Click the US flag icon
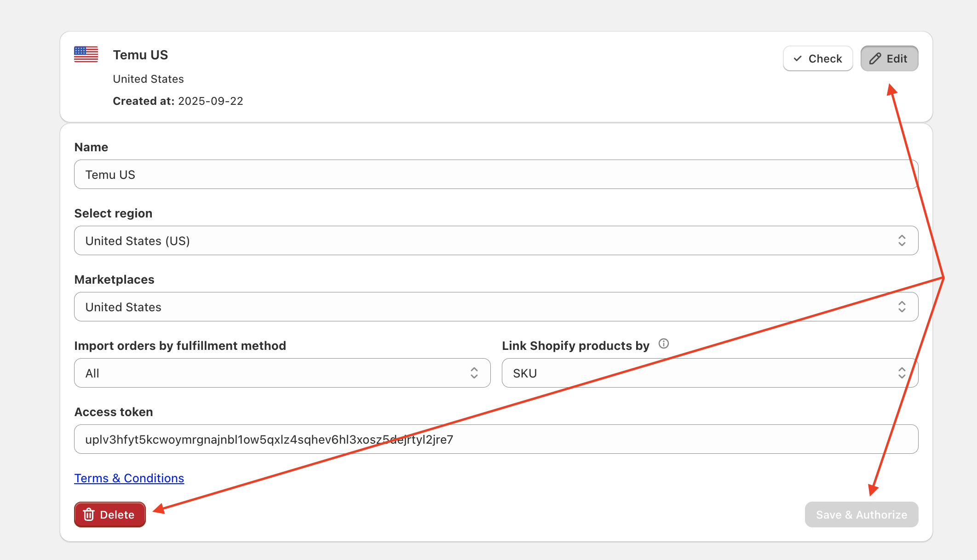This screenshot has height=560, width=977. tap(86, 54)
